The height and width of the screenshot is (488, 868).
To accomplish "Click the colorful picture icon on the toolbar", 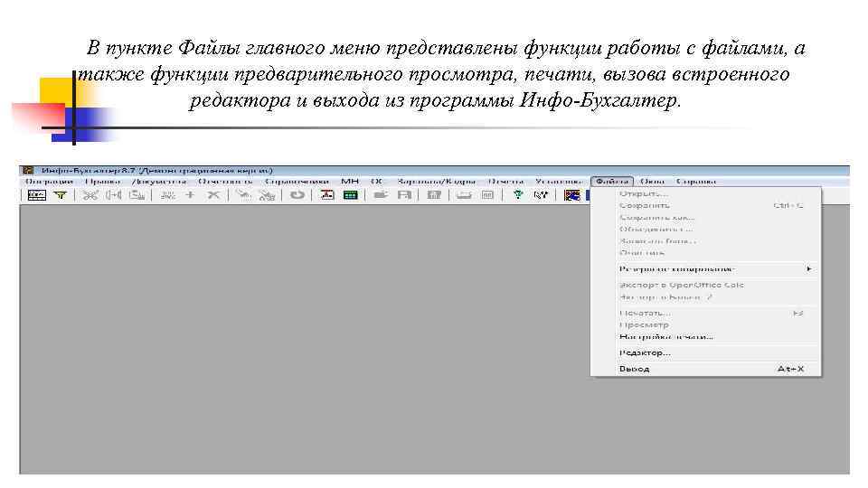I will click(x=571, y=195).
